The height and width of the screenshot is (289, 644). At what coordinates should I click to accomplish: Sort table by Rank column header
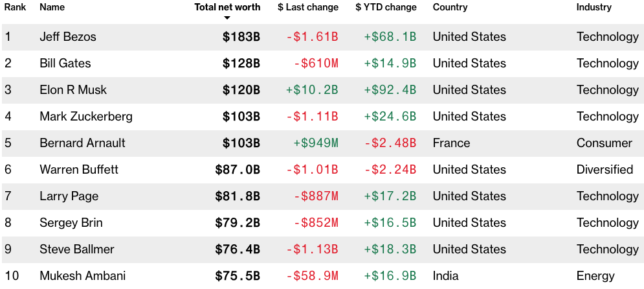15,7
